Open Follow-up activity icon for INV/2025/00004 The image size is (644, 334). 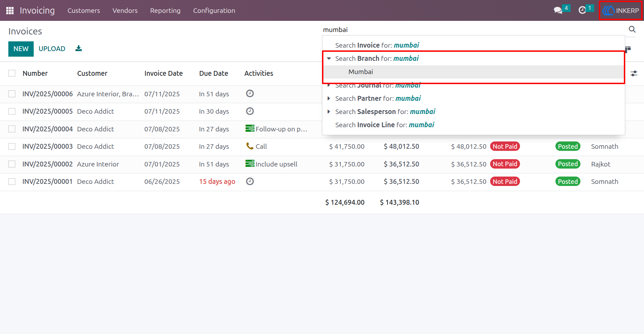[x=250, y=129]
